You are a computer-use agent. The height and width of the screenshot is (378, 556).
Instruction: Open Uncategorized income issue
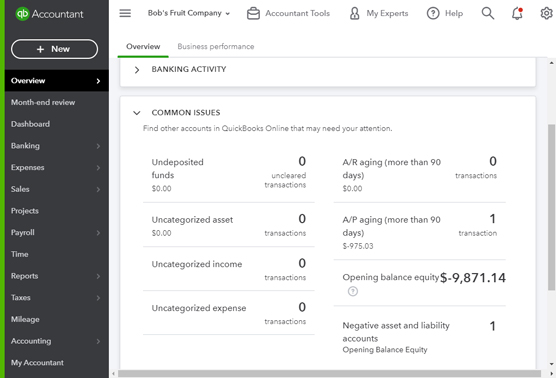click(229, 269)
